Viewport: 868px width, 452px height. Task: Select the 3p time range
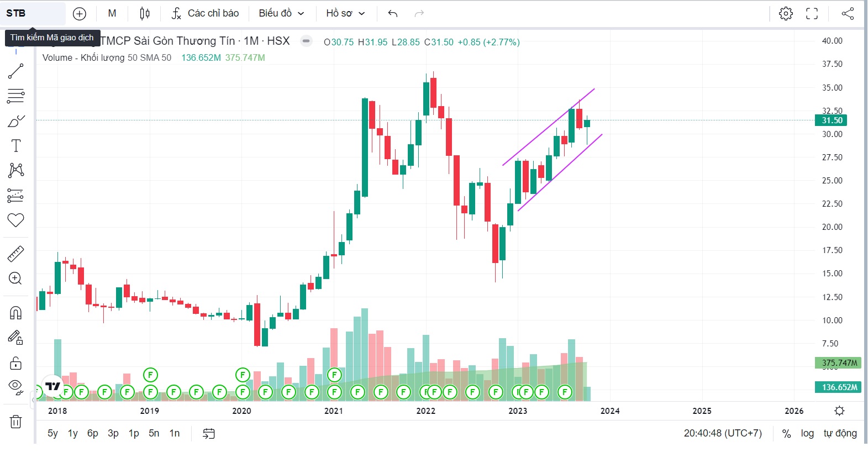[113, 433]
